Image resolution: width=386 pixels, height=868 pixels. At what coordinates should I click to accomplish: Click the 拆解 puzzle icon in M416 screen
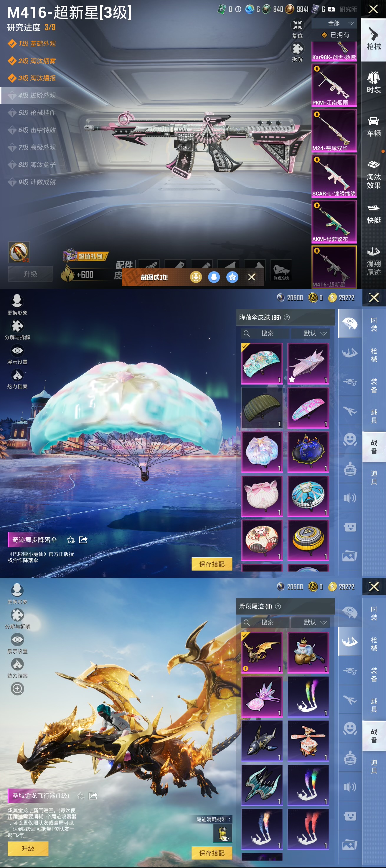(x=297, y=49)
